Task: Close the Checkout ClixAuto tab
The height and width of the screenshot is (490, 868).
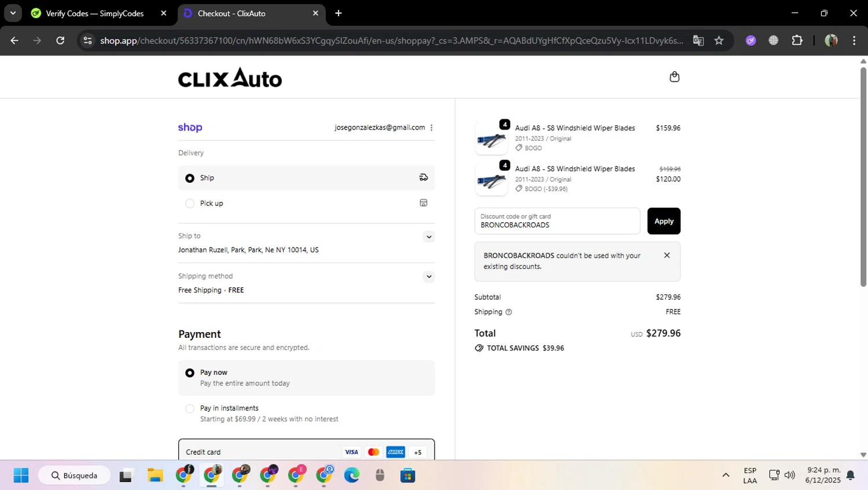Action: tap(315, 13)
